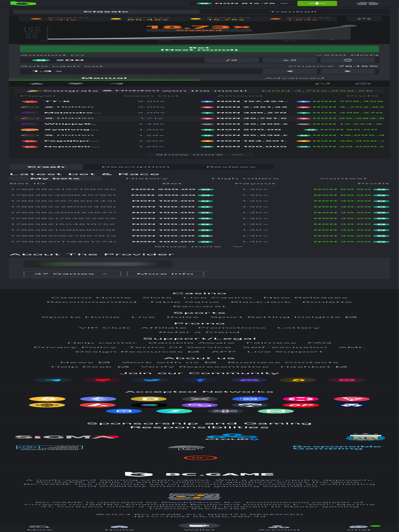399x532 pixels.
Task: Click the SiGMA sponsor logo
Action: 67,436
